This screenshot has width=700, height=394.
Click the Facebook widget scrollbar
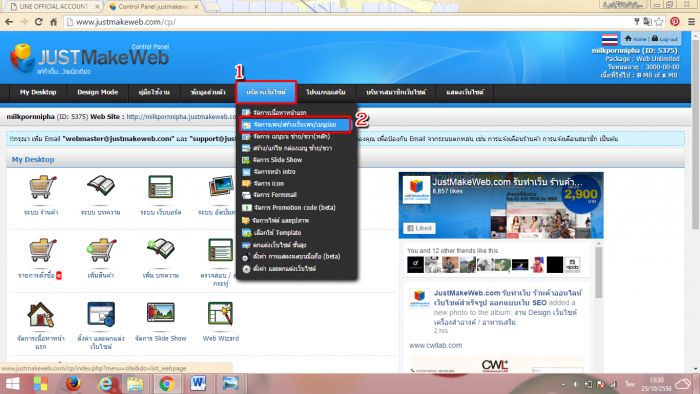598,272
